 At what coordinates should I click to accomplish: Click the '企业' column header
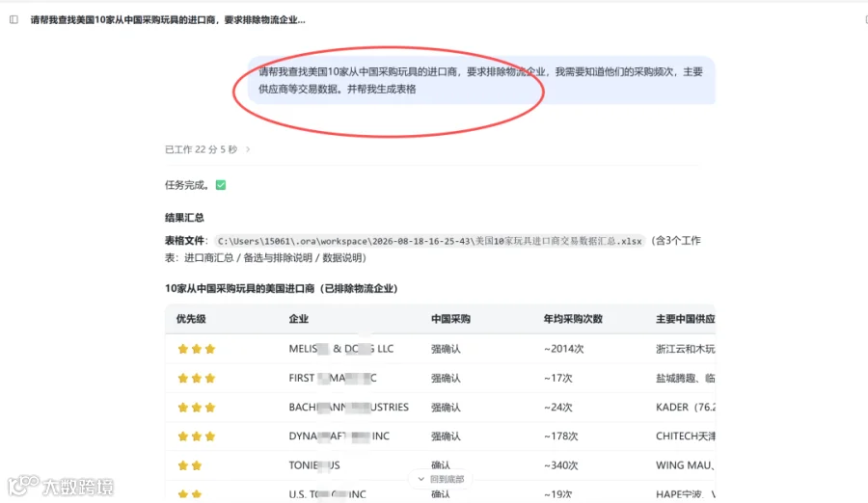click(298, 319)
